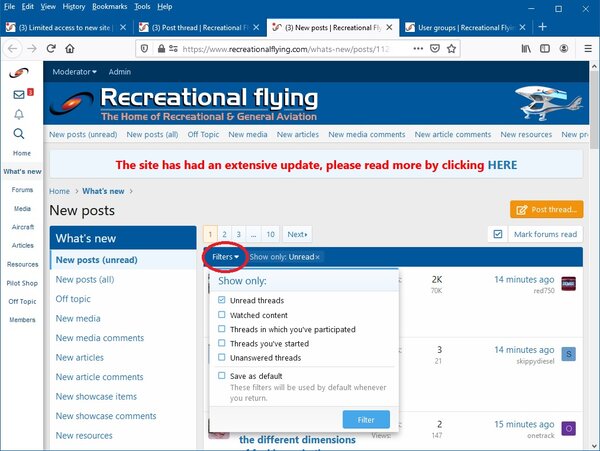The height and width of the screenshot is (451, 600).
Task: Switch to the User groups browser tab
Action: coord(467,26)
